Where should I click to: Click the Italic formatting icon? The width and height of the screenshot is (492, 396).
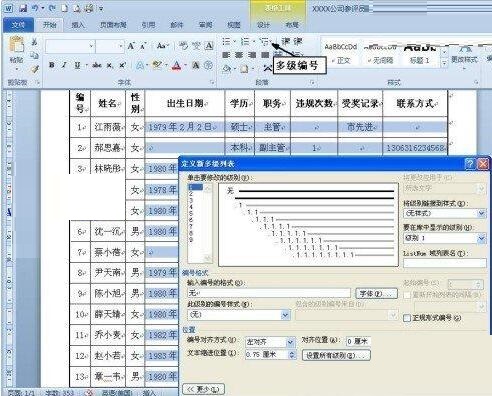coord(64,65)
